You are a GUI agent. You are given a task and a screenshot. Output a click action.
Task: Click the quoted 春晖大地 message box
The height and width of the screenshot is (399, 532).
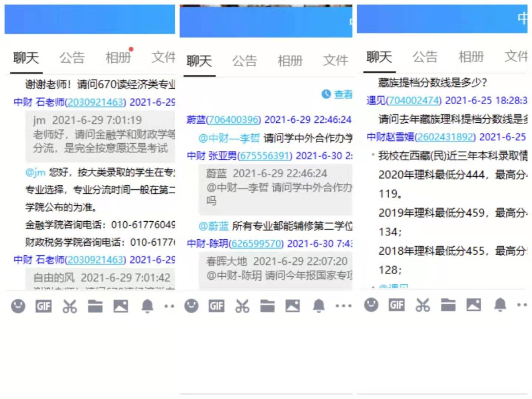click(x=275, y=269)
